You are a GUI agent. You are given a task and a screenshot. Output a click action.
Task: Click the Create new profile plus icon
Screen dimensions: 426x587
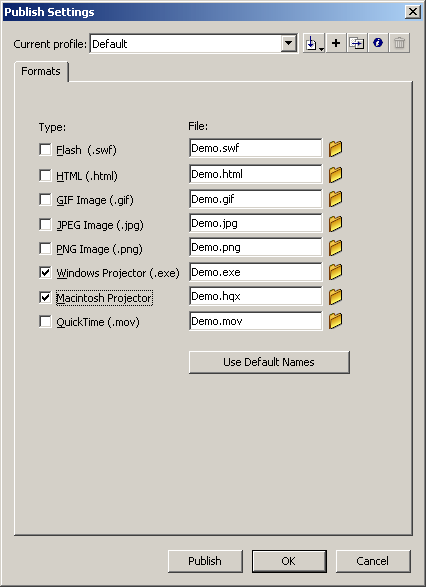tap(336, 43)
